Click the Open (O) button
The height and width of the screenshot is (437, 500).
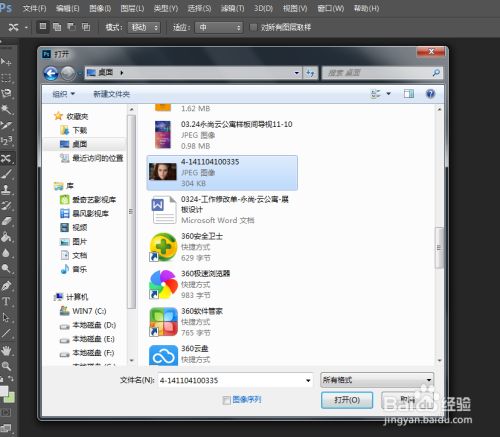pyautogui.click(x=347, y=400)
